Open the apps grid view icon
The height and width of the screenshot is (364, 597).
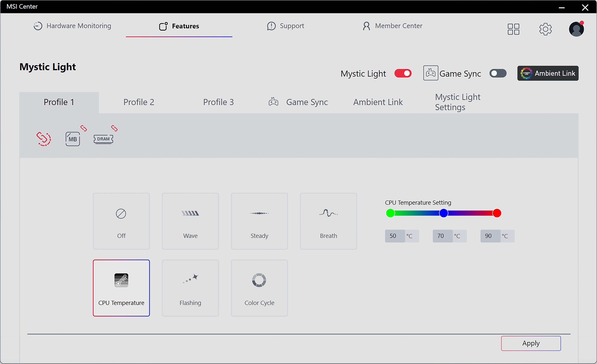tap(513, 29)
